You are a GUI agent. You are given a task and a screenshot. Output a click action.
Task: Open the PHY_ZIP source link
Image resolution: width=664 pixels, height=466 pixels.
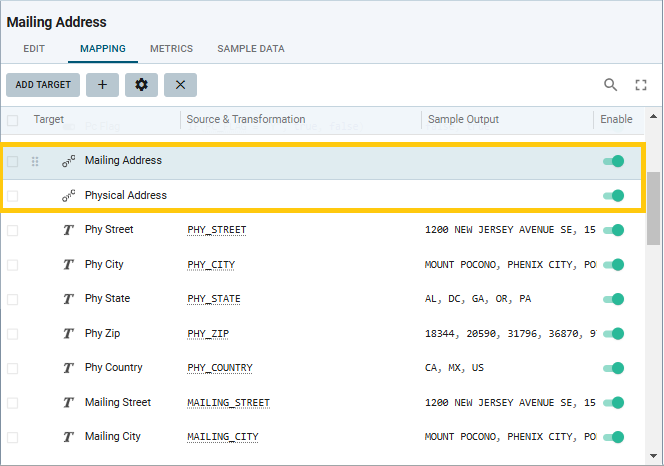(x=210, y=334)
